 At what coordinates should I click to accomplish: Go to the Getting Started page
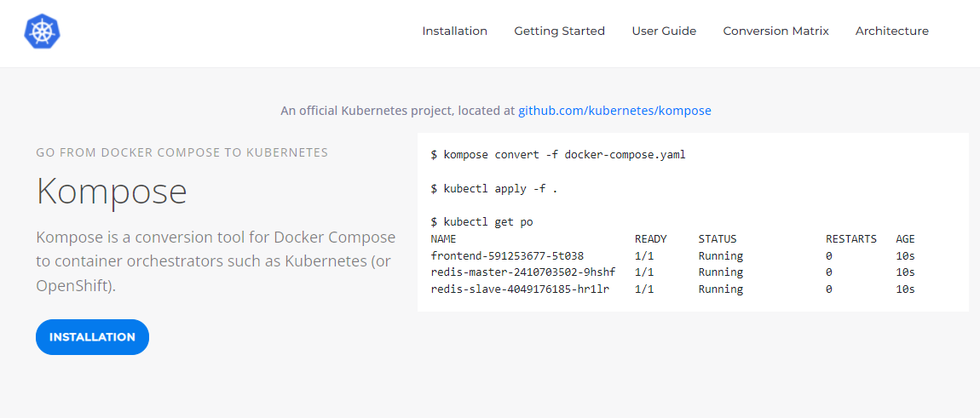click(559, 31)
